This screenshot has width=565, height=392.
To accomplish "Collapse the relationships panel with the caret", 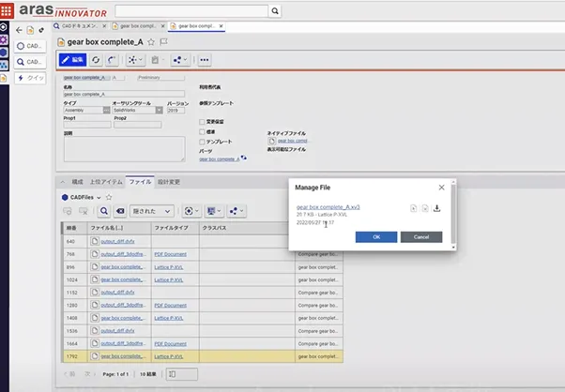I will pyautogui.click(x=63, y=182).
